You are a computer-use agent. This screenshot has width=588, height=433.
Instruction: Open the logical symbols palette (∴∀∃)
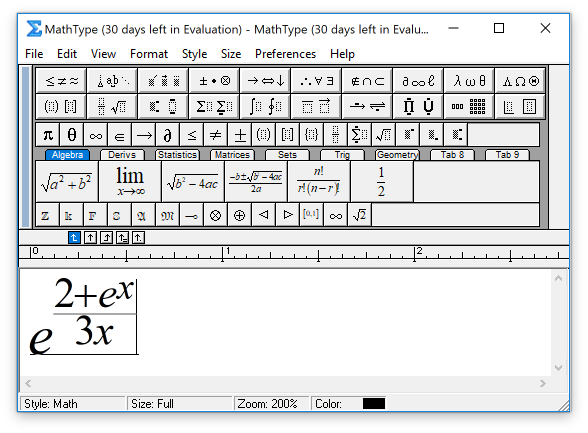click(316, 81)
